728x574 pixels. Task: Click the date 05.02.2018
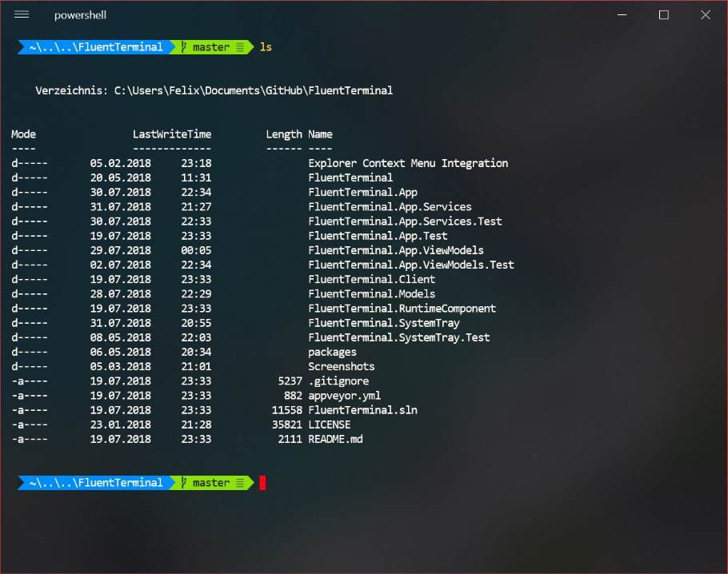[120, 163]
